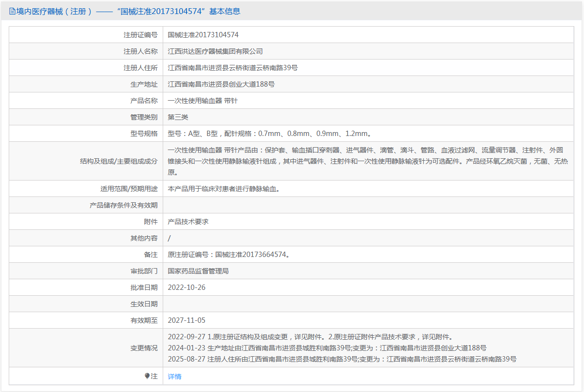The width and height of the screenshot is (584, 392).
Task: Click registrant address 云桥南路39号 value
Action: pos(233,68)
